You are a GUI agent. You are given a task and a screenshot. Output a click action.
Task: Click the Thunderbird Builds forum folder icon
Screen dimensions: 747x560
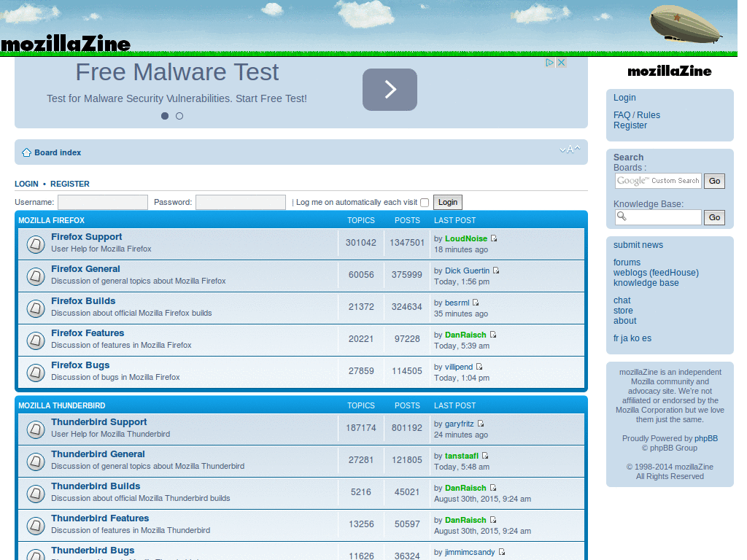tap(35, 494)
